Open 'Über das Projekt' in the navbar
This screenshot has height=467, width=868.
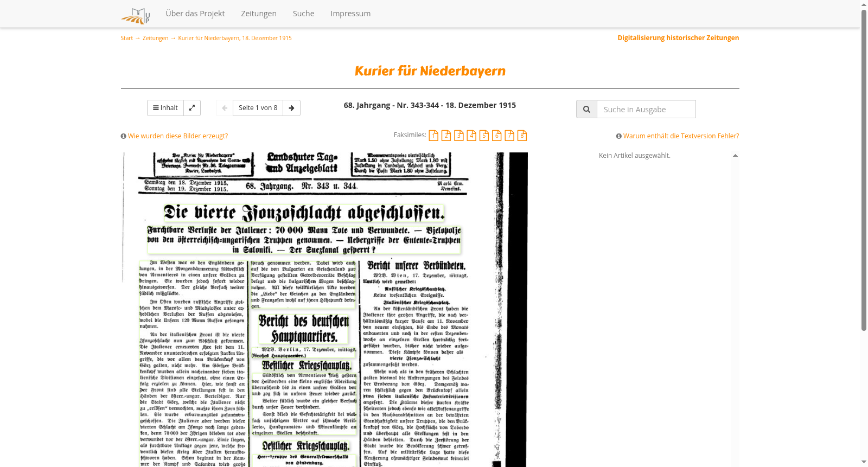(195, 14)
